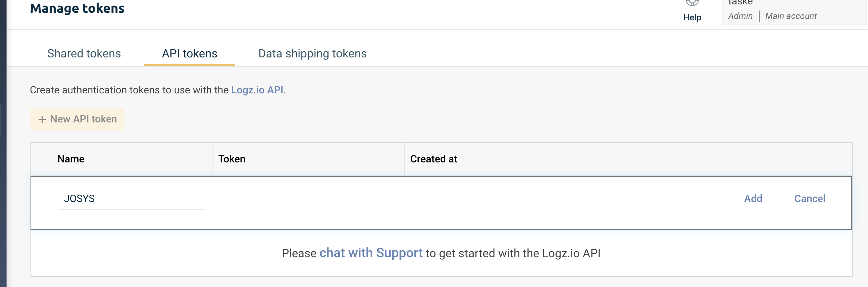Click the Token column header
The image size is (868, 287).
pyautogui.click(x=232, y=159)
